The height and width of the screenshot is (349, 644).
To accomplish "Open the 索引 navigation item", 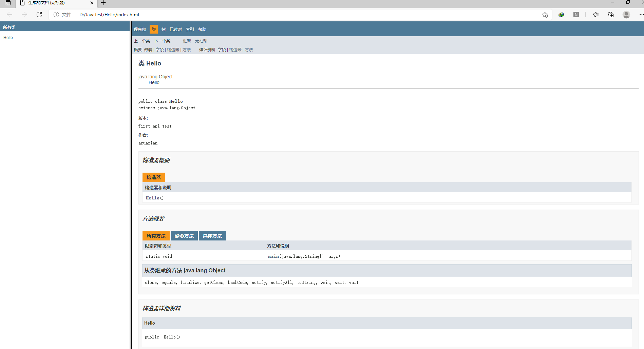I will click(x=190, y=30).
